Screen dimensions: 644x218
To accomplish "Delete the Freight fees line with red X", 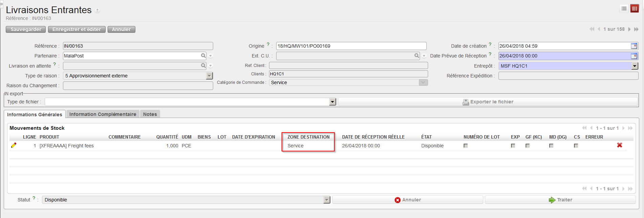I will [619, 145].
